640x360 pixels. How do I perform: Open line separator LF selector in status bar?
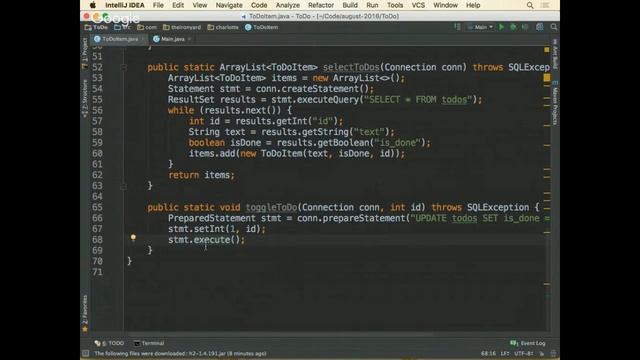pyautogui.click(x=504, y=353)
